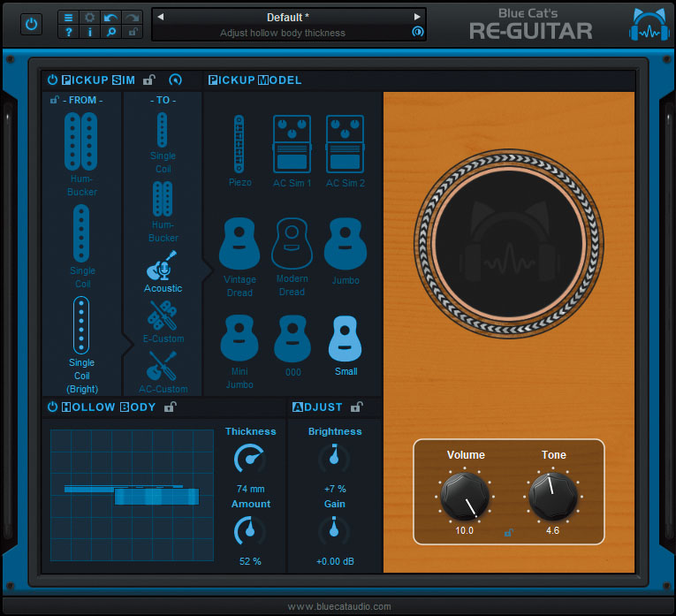676x616 pixels.
Task: Click the Blue Cat headphones logo
Action: [x=649, y=25]
